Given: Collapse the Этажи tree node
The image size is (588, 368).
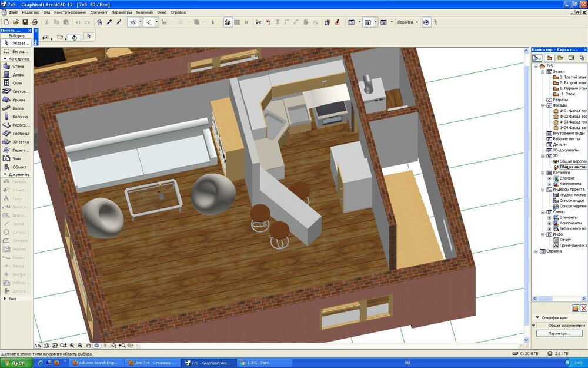Looking at the screenshot, I should coord(542,71).
